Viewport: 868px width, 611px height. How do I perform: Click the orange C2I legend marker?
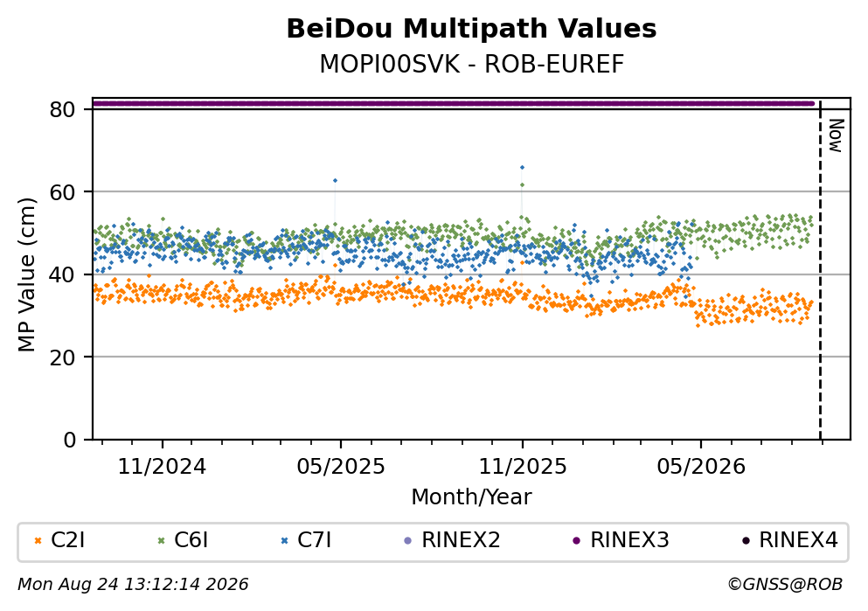click(x=38, y=541)
